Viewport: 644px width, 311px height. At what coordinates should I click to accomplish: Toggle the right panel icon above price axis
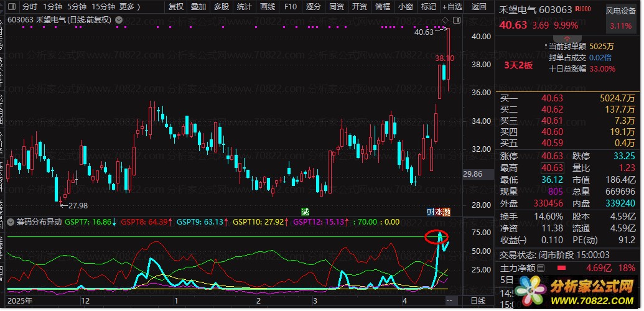pos(456,20)
